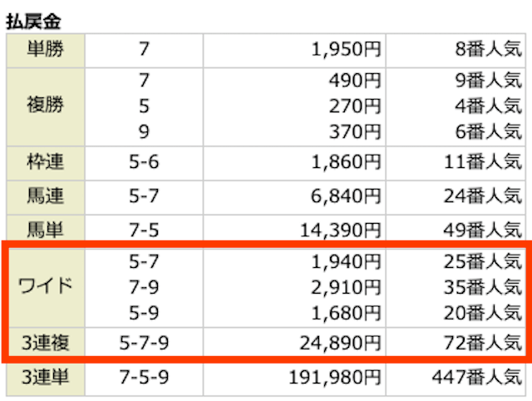Click the 単勝 row header cell
Screen dimensions: 532x401
(x=46, y=50)
